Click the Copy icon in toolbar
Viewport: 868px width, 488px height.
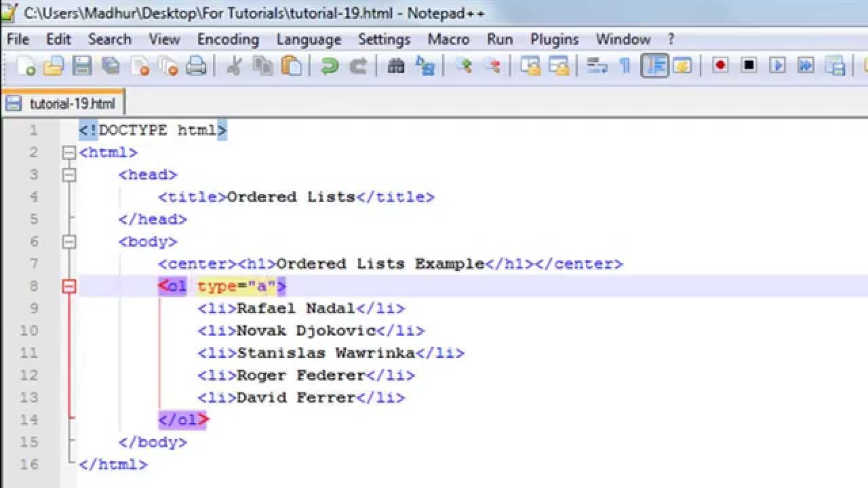pyautogui.click(x=262, y=66)
